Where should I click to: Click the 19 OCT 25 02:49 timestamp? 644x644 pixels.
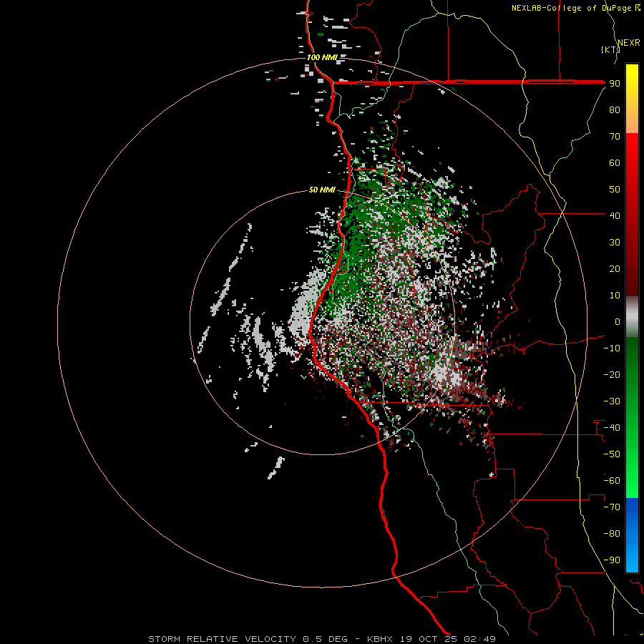coord(447,639)
